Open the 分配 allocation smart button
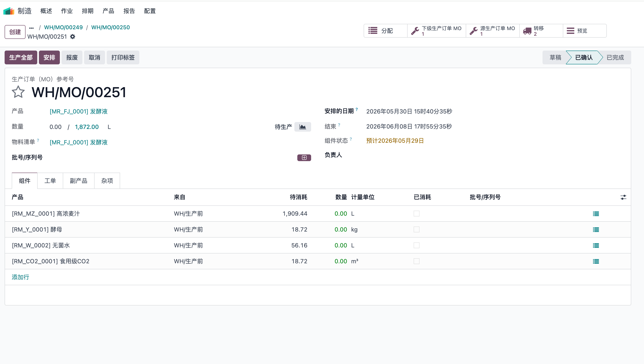The width and height of the screenshot is (644, 364). pos(385,31)
